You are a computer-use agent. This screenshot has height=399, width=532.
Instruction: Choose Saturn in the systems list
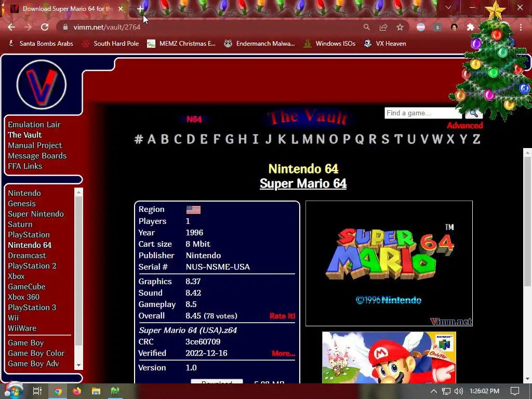pos(20,224)
